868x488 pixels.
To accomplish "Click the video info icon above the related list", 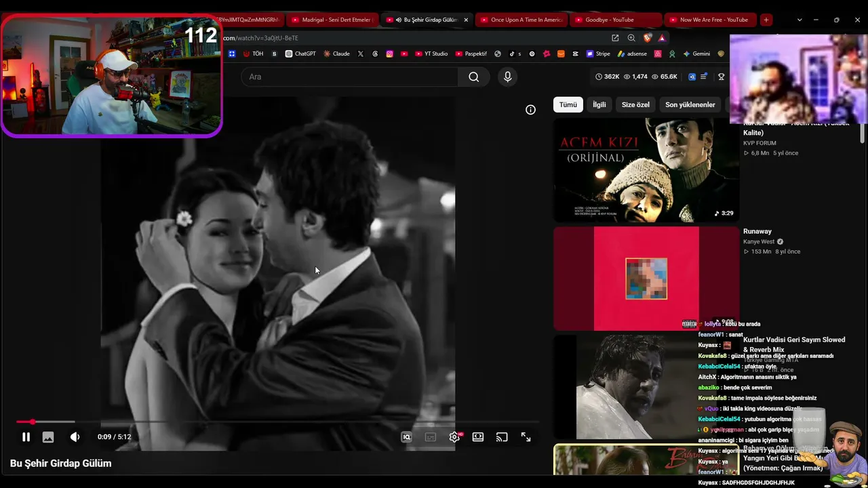I will (530, 110).
